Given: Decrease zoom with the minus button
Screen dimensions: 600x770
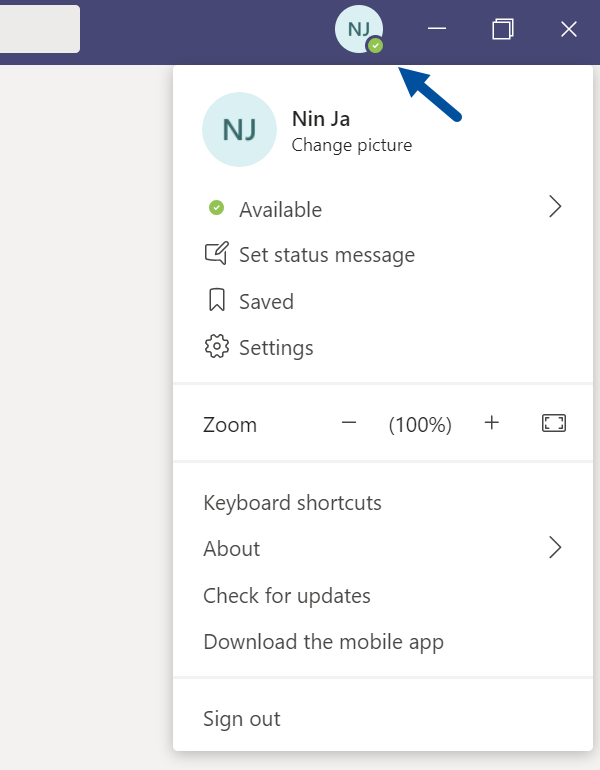Looking at the screenshot, I should [349, 423].
